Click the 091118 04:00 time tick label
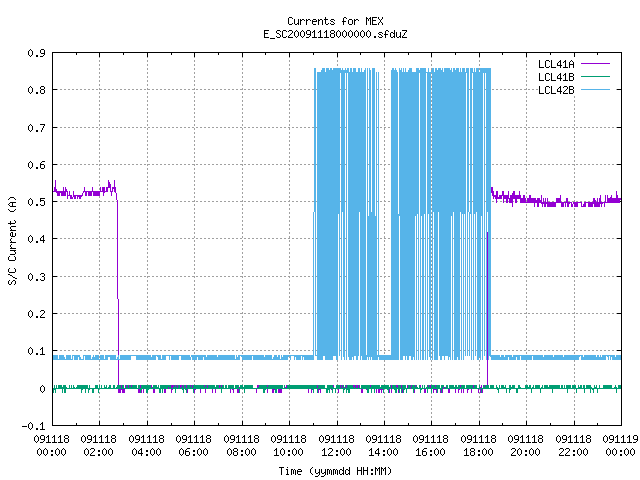This screenshot has width=640, height=480. tap(147, 446)
